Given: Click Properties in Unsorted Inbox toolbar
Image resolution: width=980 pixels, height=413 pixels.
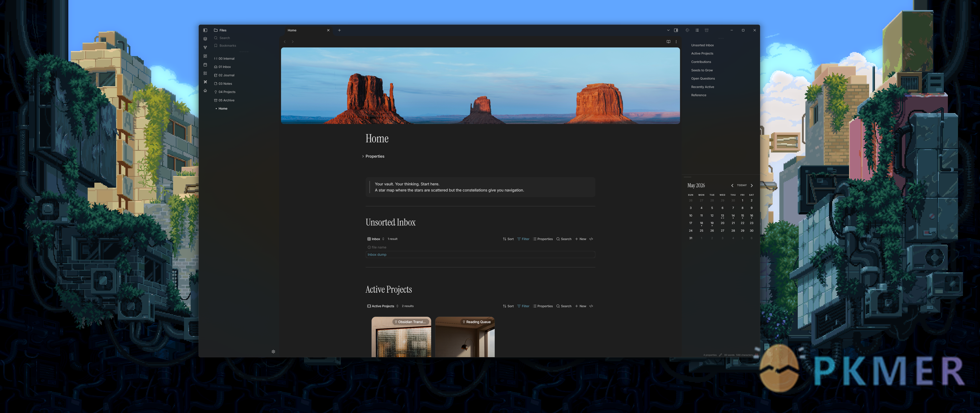Looking at the screenshot, I should click(x=543, y=239).
